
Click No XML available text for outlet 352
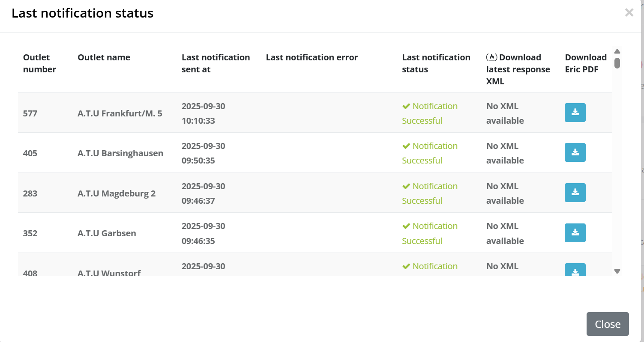coord(505,233)
